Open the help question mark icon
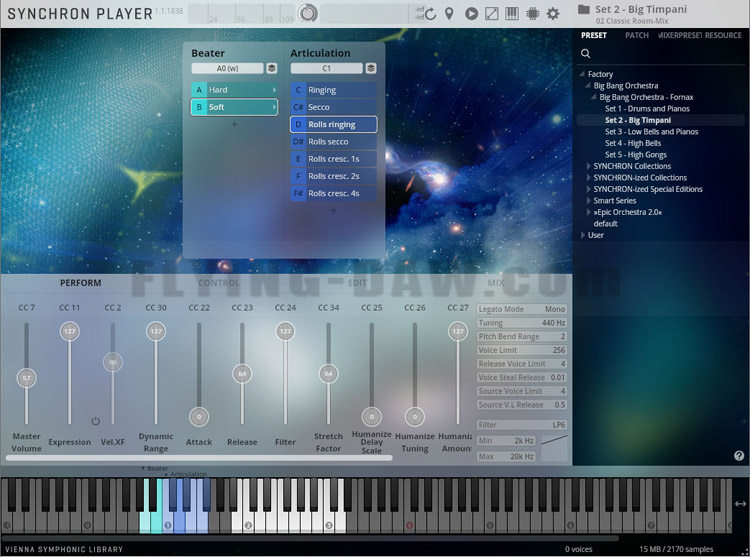Screen dimensions: 750x557 pos(739,456)
